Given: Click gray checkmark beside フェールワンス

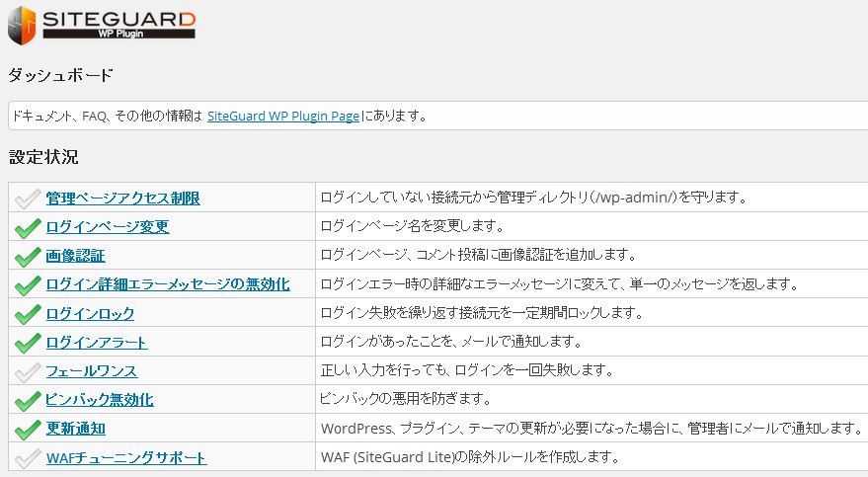Looking at the screenshot, I should click(27, 370).
